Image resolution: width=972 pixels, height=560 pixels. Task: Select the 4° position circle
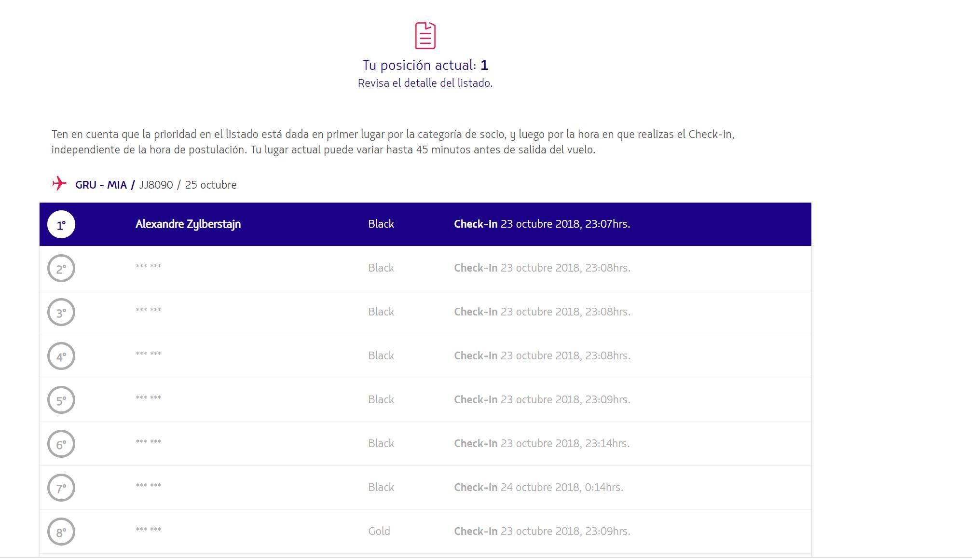point(61,356)
